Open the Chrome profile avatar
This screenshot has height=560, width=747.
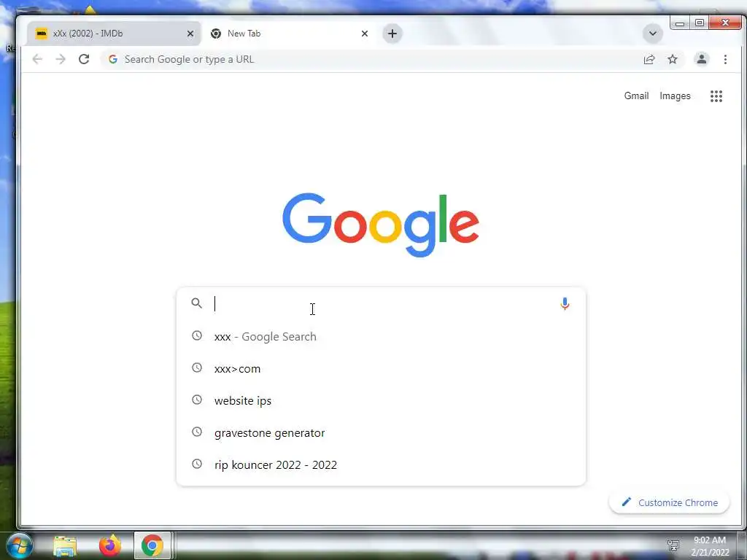[x=701, y=60]
